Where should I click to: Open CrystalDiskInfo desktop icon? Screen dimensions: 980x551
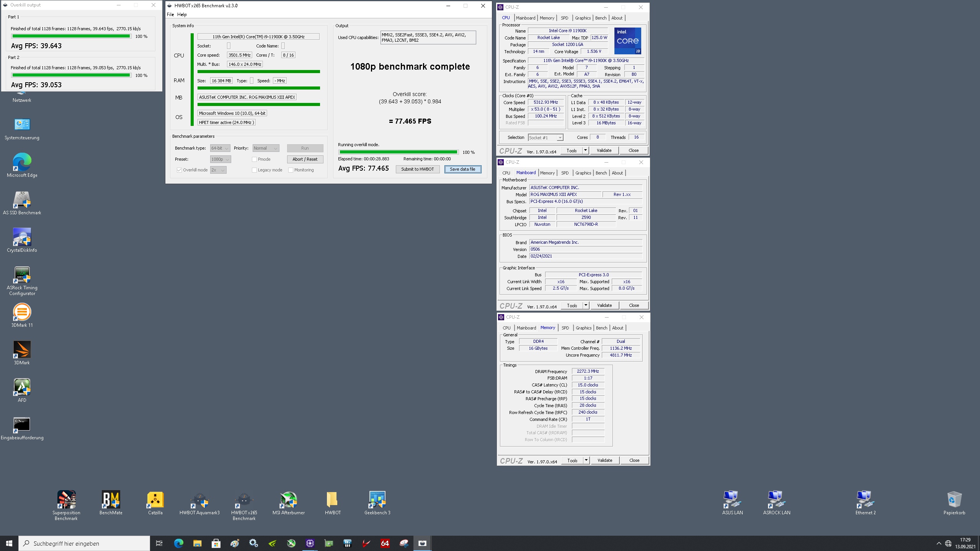22,241
